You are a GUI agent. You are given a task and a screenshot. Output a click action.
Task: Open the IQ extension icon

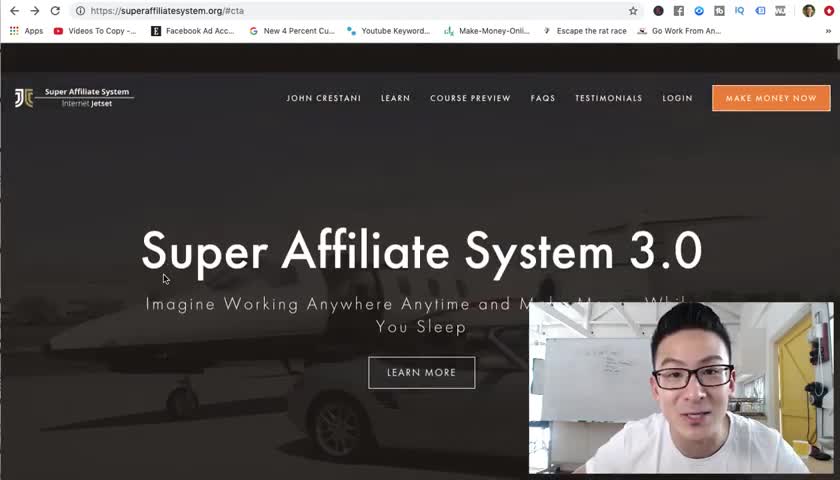(x=740, y=11)
